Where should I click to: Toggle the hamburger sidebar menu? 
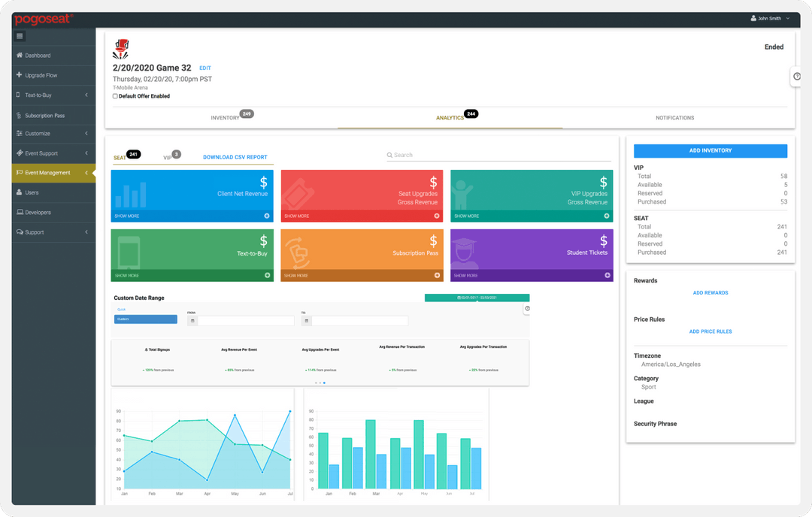pyautogui.click(x=20, y=36)
